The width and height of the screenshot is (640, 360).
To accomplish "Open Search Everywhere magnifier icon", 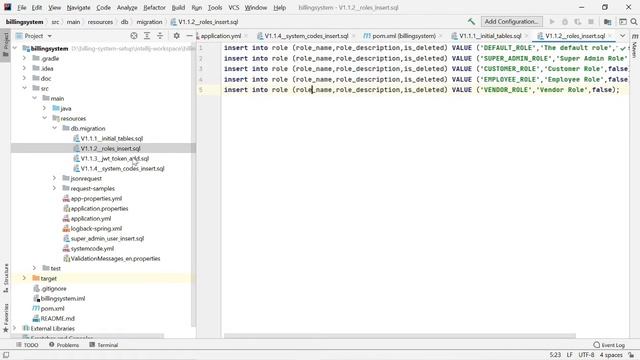I will point(633,22).
